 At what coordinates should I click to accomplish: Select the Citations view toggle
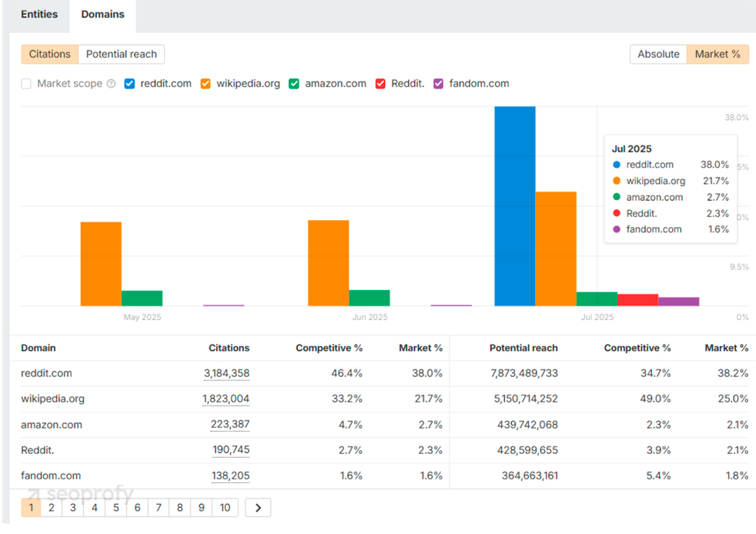pyautogui.click(x=50, y=54)
